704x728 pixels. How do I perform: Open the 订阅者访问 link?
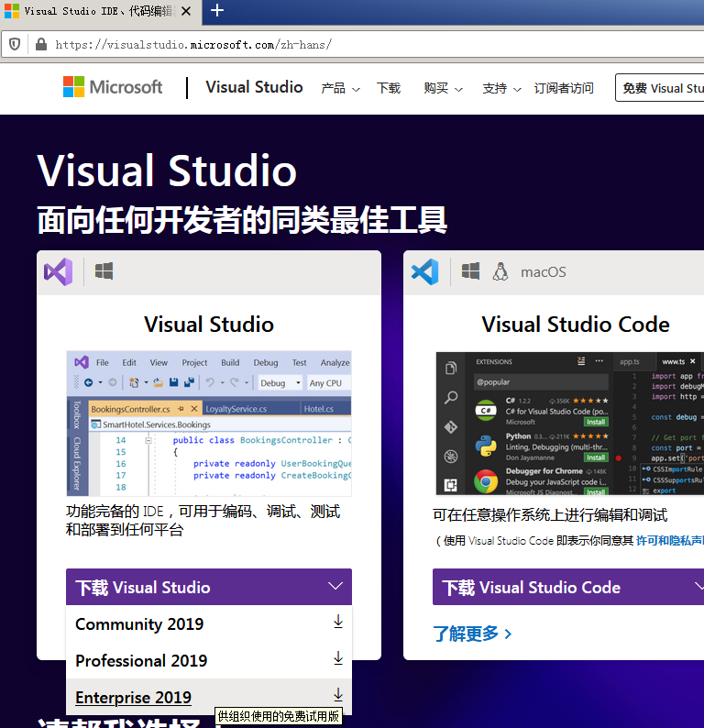point(564,88)
